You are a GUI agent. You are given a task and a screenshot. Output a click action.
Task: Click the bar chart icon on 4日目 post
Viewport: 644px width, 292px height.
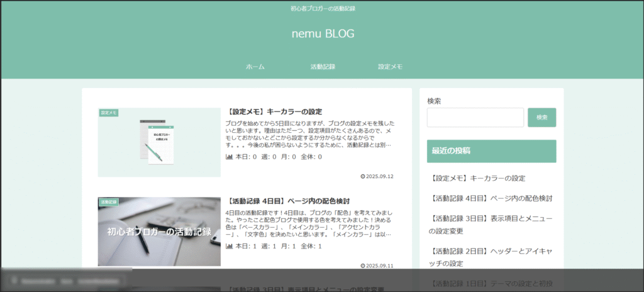[x=229, y=246]
